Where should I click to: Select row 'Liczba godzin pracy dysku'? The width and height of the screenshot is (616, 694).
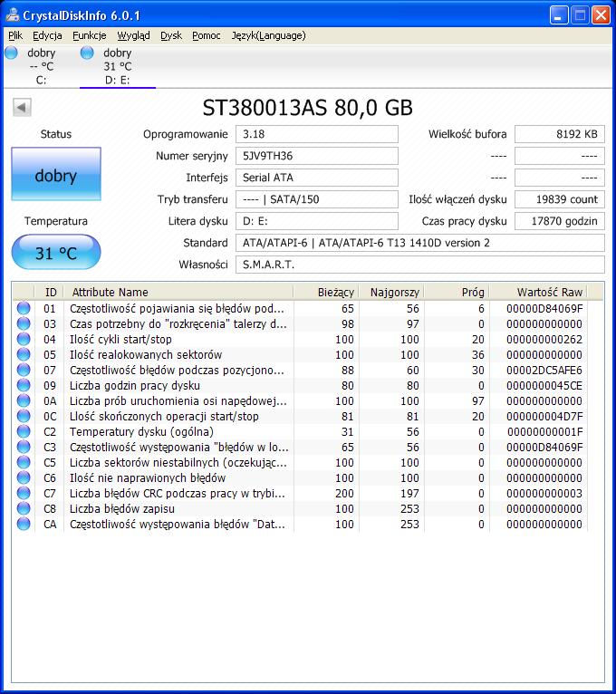(x=301, y=386)
